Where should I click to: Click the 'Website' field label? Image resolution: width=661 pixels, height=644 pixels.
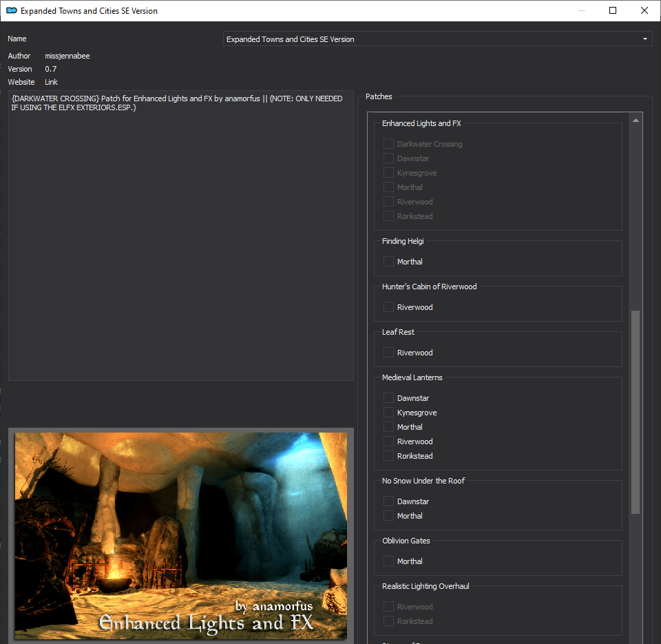(21, 82)
